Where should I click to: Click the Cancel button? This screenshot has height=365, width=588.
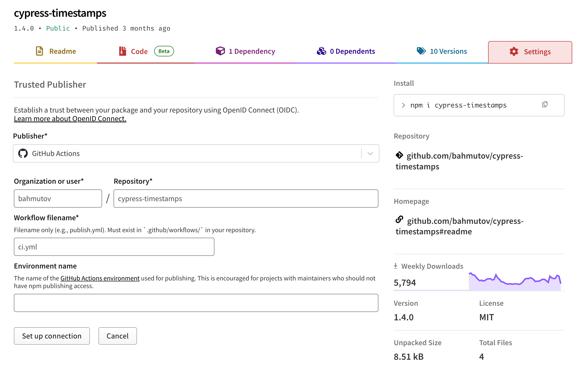117,336
